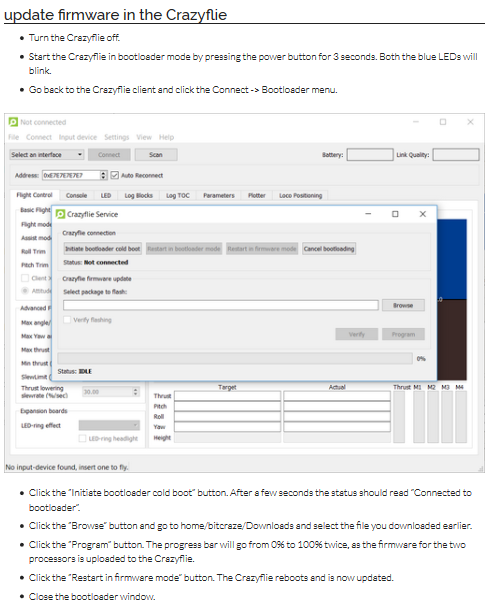
Task: Switch to the LED tab
Action: click(106, 196)
